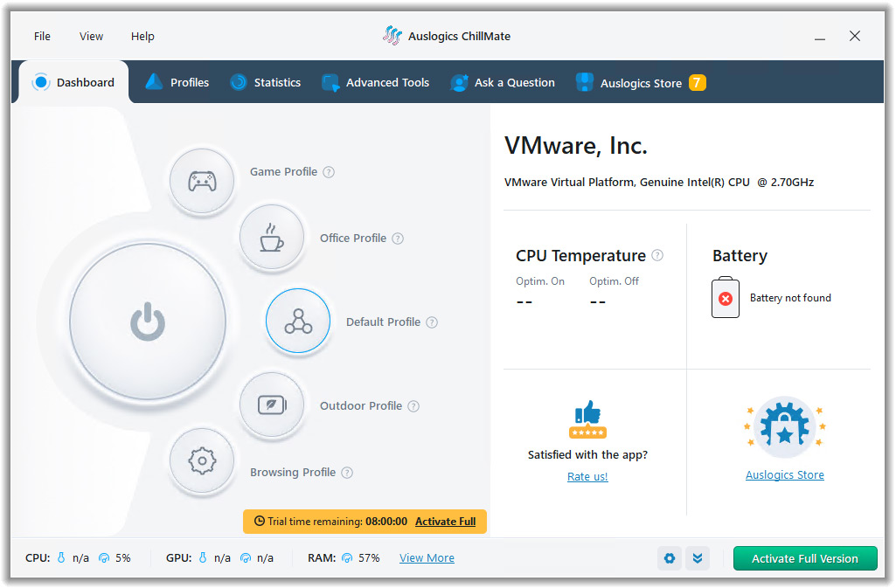Select the Browsing Profile gear icon

pos(202,460)
